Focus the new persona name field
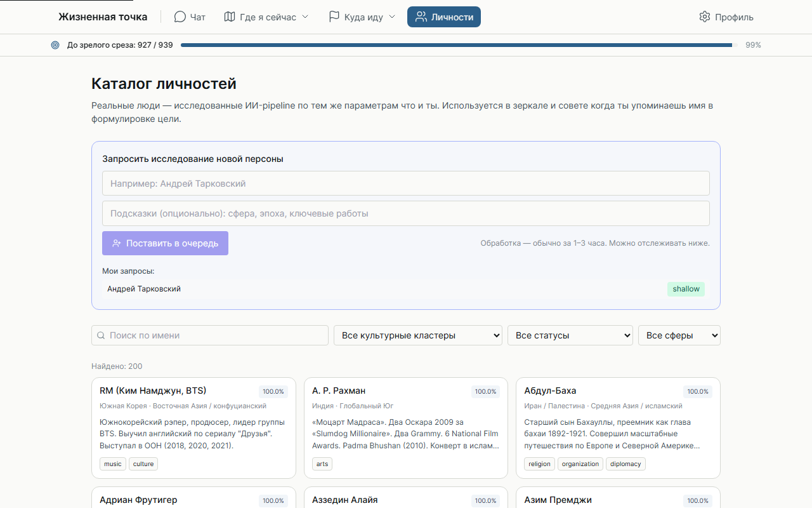Screen dimensions: 812x508 tap(406, 184)
